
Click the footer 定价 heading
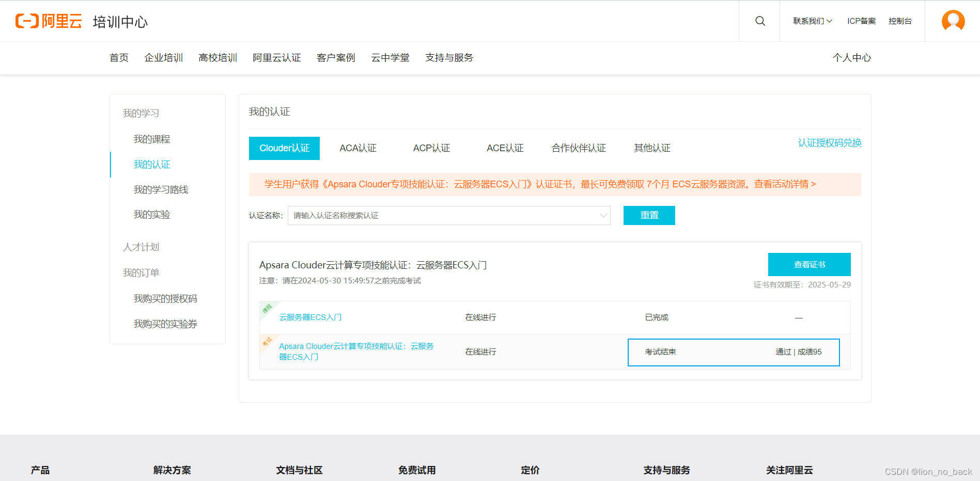click(530, 470)
